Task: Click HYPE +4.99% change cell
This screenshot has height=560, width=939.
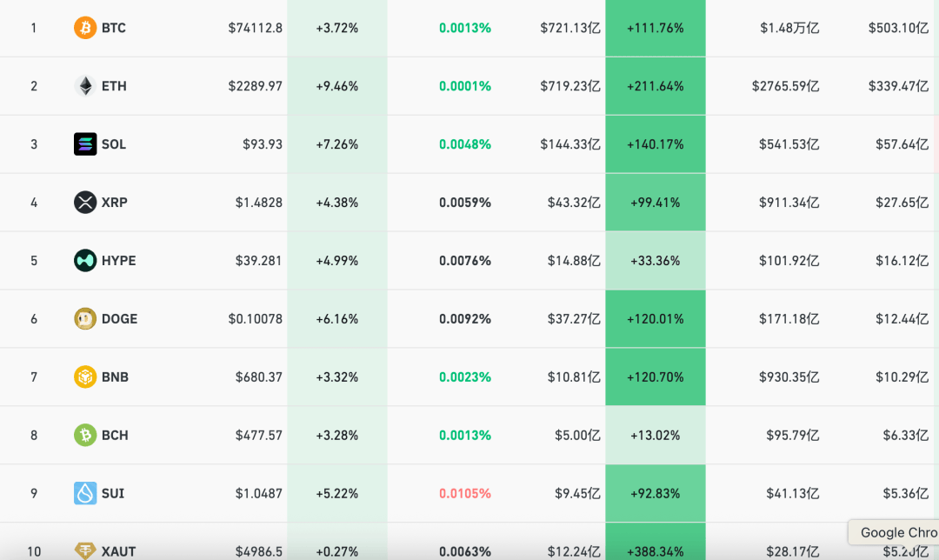Action: 336,261
